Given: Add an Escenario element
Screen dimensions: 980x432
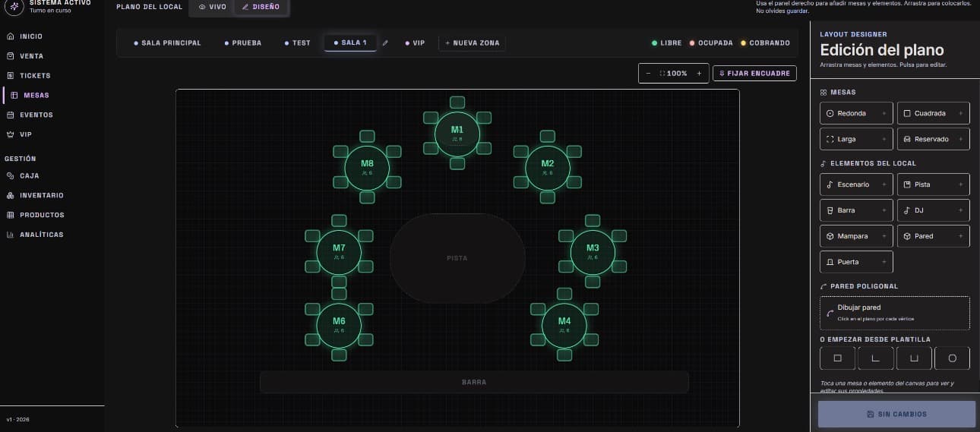Looking at the screenshot, I should coord(856,184).
